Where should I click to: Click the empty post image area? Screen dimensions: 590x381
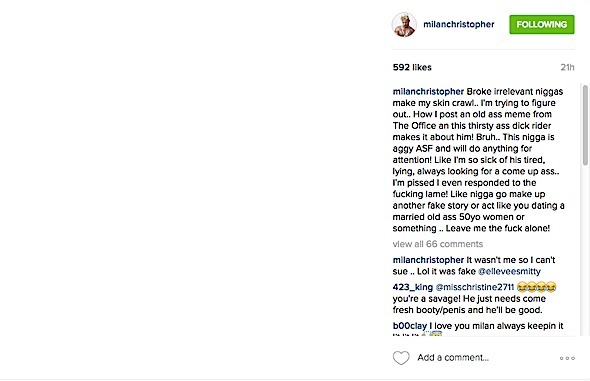pyautogui.click(x=194, y=188)
